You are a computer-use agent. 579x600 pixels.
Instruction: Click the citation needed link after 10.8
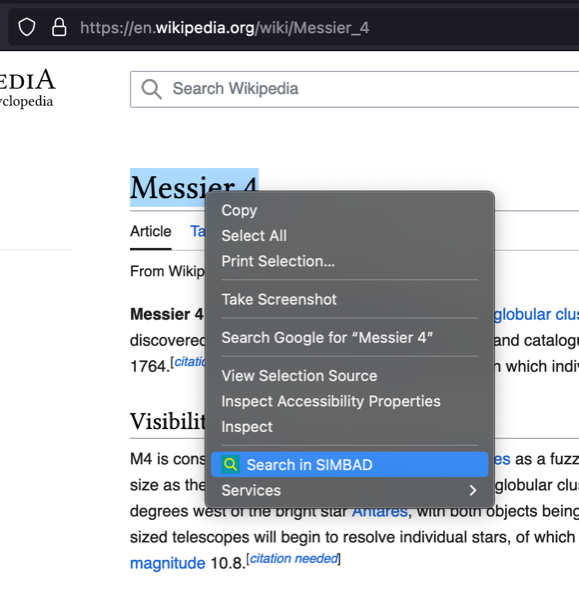[294, 559]
